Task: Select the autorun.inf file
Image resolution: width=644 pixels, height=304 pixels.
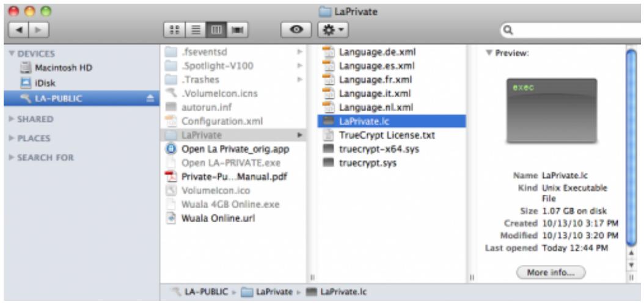Action: click(233, 107)
